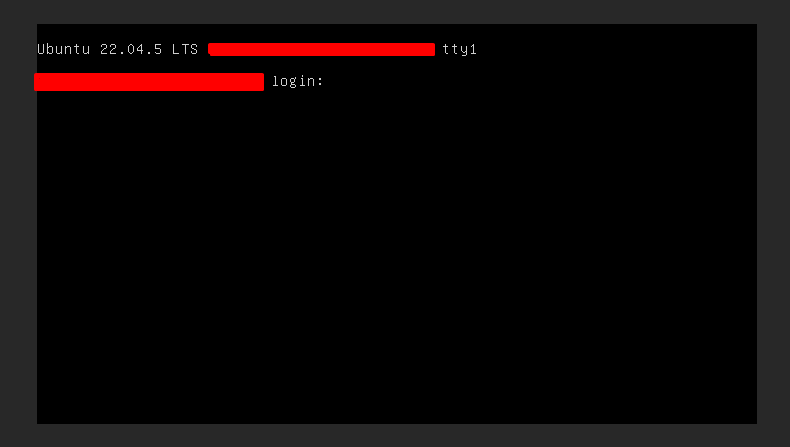Click the digit 1 in tty1
Screen dimensions: 790x447
pyautogui.click(x=473, y=49)
